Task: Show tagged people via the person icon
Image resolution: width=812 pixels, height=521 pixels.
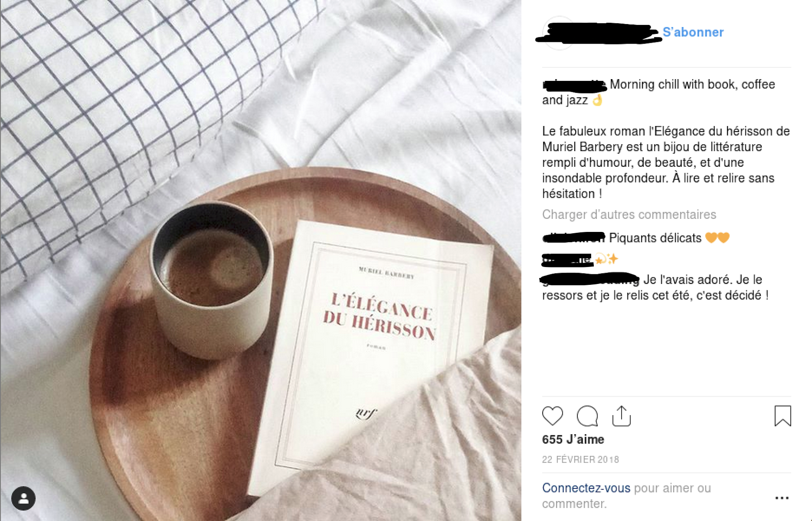Action: click(x=23, y=498)
